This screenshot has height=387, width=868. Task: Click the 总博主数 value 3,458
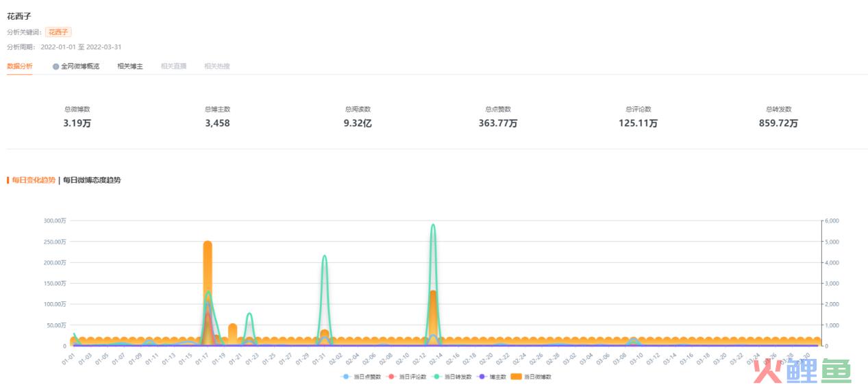click(x=217, y=123)
